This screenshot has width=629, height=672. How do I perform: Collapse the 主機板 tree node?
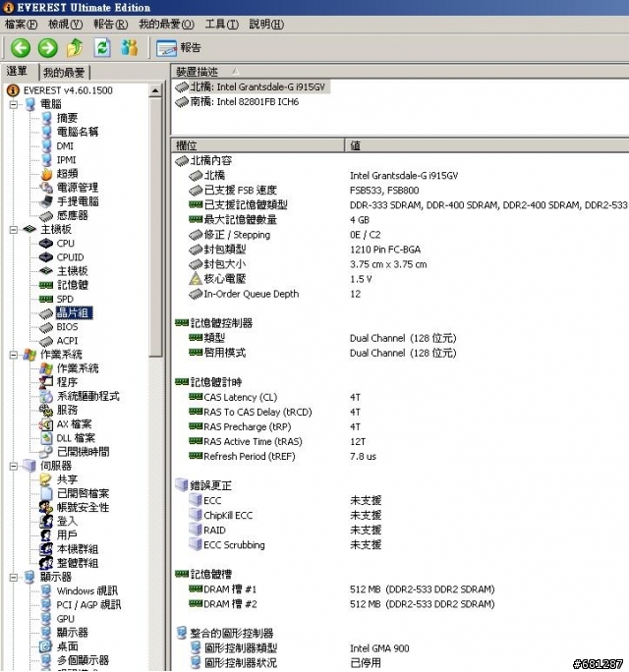click(14, 230)
